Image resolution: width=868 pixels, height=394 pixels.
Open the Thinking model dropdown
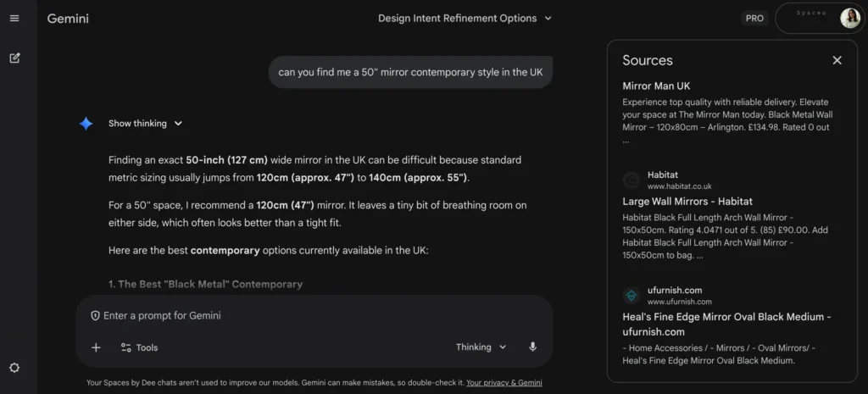click(481, 347)
